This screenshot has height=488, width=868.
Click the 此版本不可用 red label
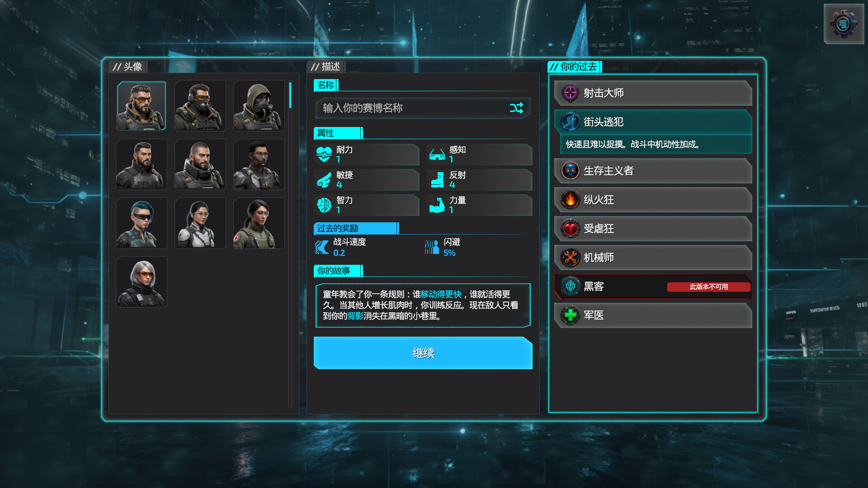point(708,287)
